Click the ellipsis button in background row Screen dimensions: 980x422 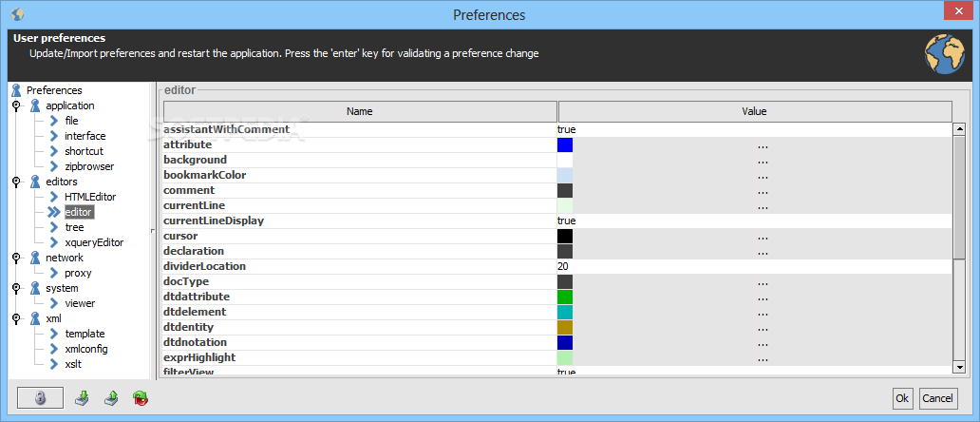[x=762, y=160]
